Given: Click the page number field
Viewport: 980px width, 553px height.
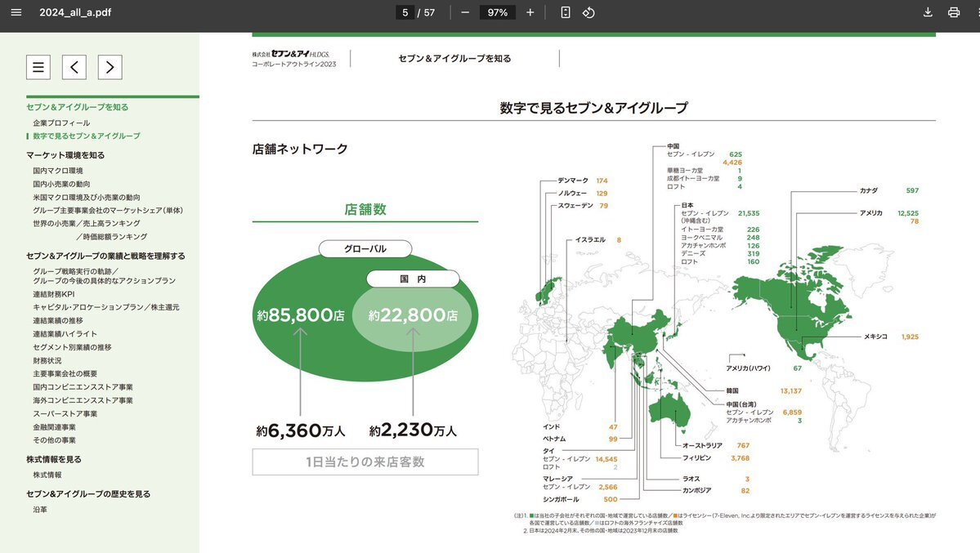Looking at the screenshot, I should pos(405,12).
